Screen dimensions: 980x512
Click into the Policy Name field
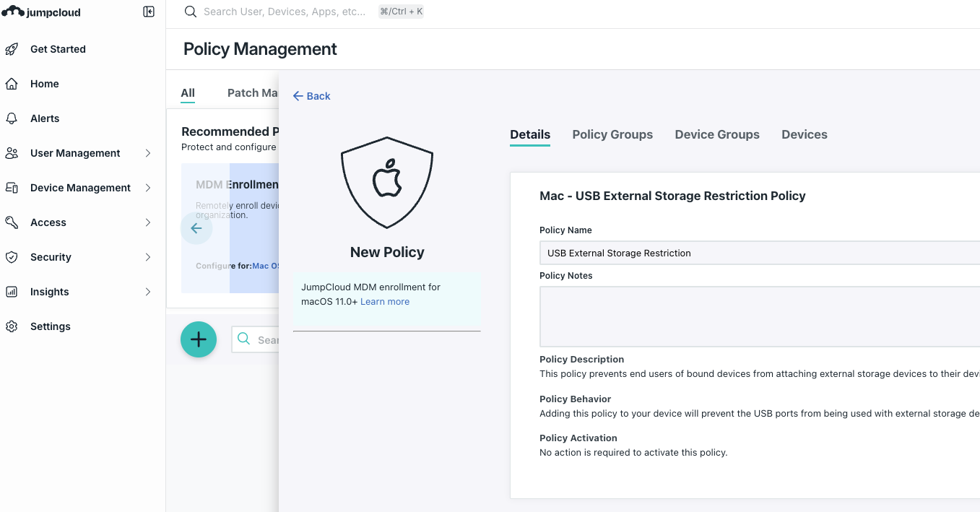pyautogui.click(x=760, y=253)
